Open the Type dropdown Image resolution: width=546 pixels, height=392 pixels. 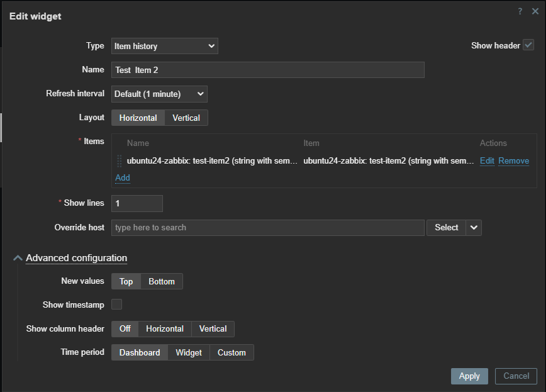165,46
